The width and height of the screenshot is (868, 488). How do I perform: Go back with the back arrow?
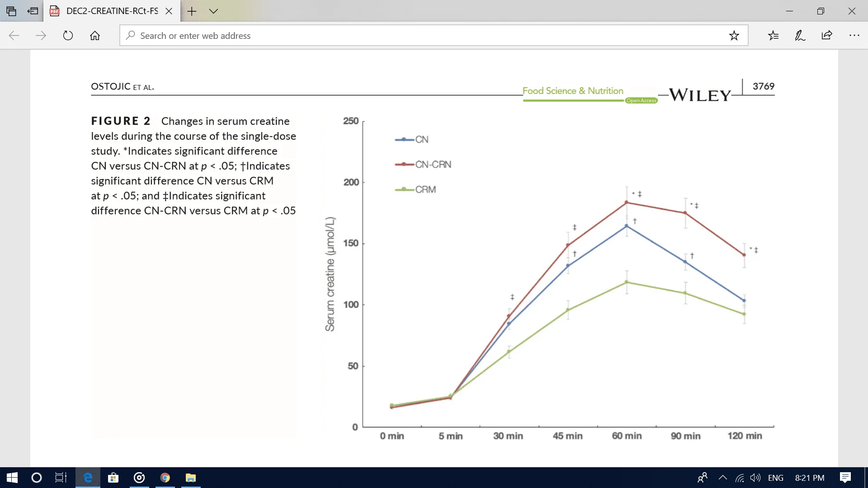click(14, 35)
